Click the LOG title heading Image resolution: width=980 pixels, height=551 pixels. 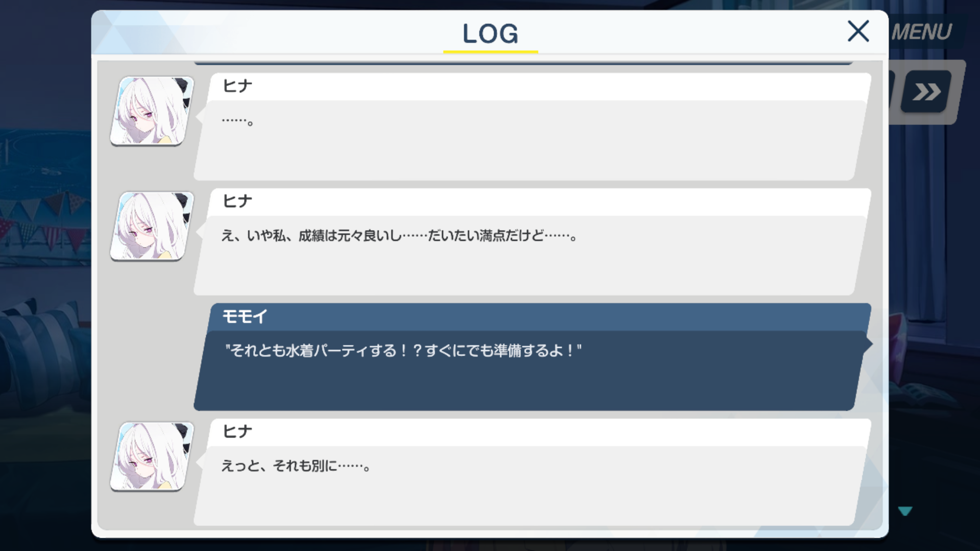(x=490, y=34)
